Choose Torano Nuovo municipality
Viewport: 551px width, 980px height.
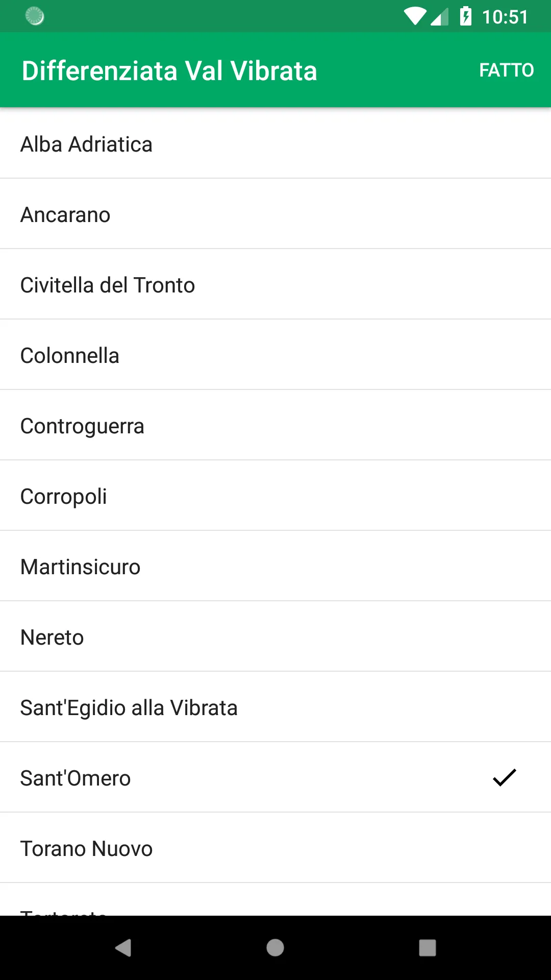(275, 848)
